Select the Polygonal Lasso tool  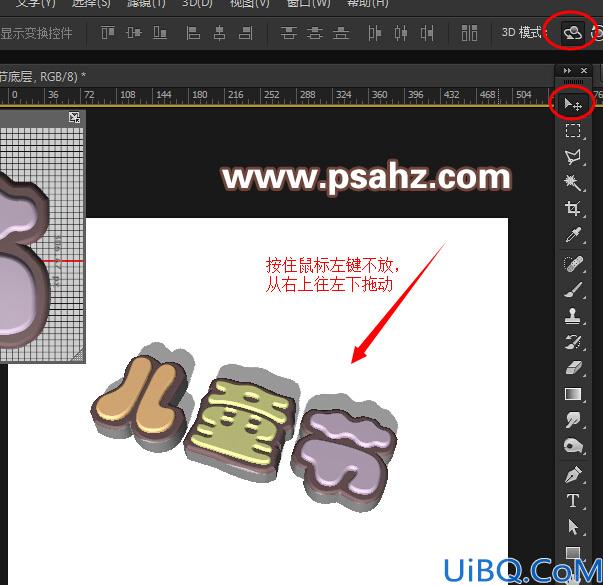573,157
